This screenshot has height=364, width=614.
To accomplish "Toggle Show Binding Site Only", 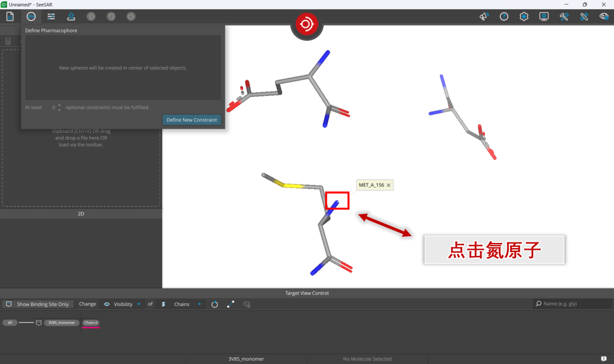I will point(38,304).
